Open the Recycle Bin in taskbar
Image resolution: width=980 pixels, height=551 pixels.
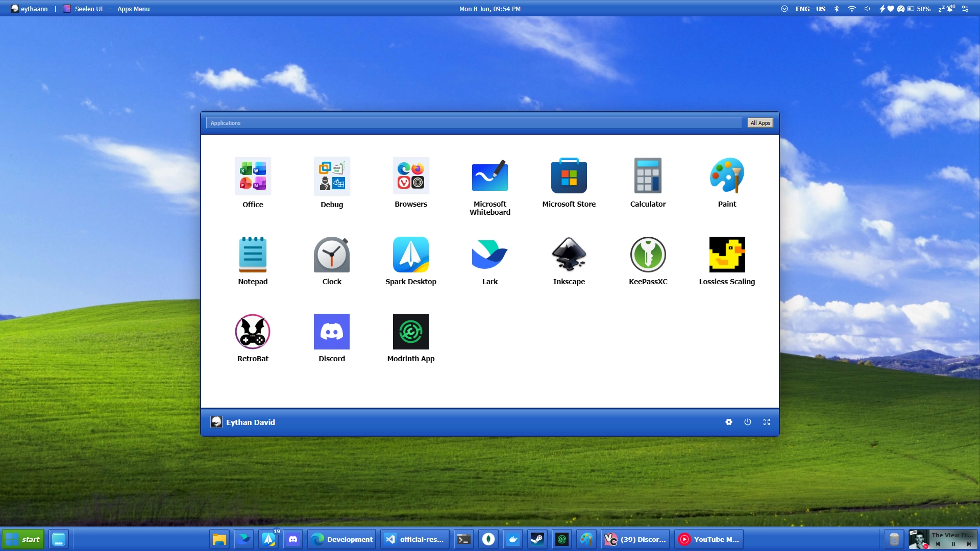[x=894, y=539]
